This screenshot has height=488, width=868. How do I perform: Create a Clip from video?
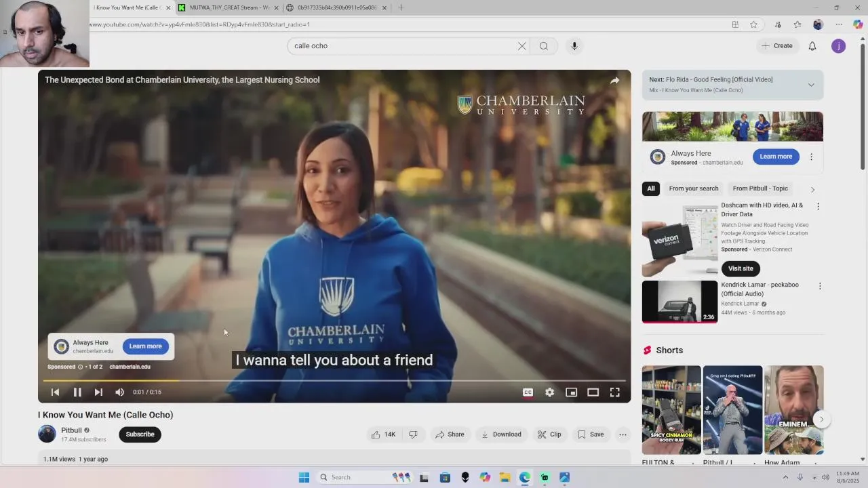click(549, 434)
